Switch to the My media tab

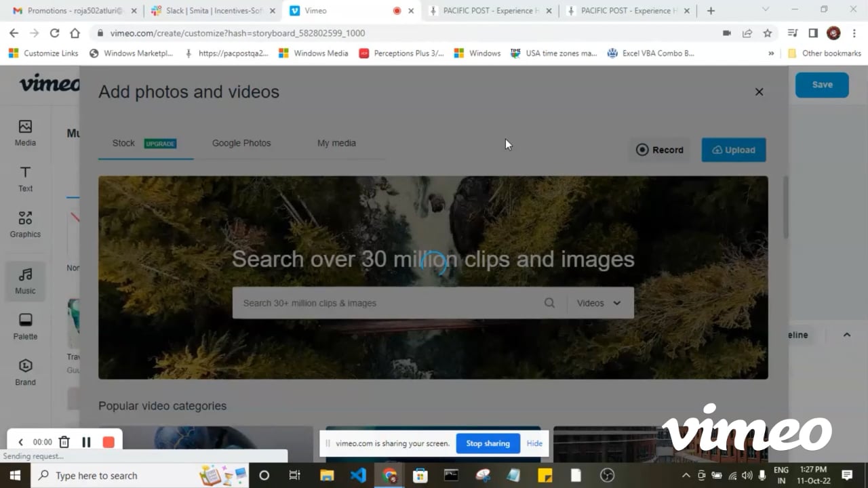pos(336,143)
